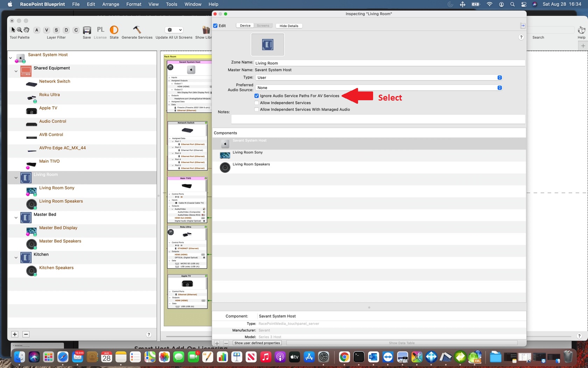Open the Arrange menu

[111, 4]
